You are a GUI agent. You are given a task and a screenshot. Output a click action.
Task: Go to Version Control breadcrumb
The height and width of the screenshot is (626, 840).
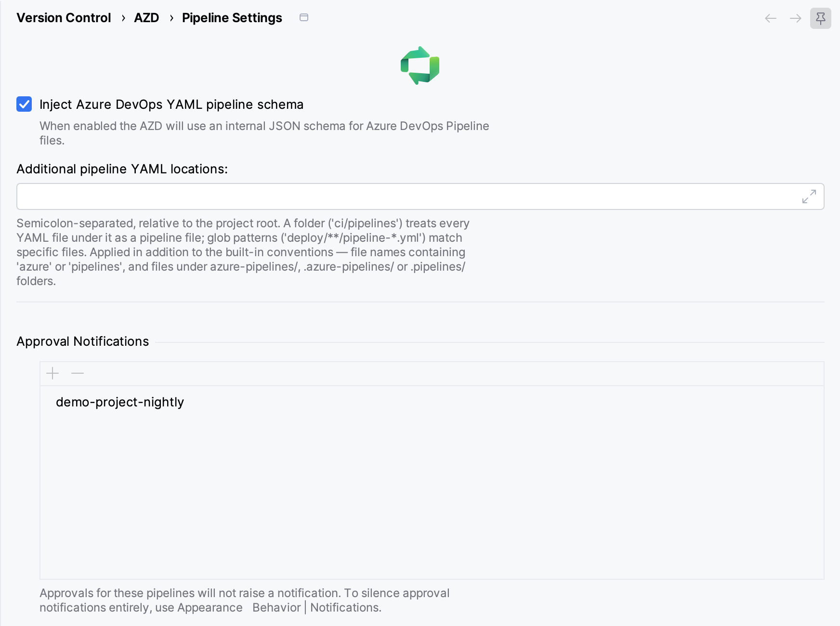(x=64, y=18)
